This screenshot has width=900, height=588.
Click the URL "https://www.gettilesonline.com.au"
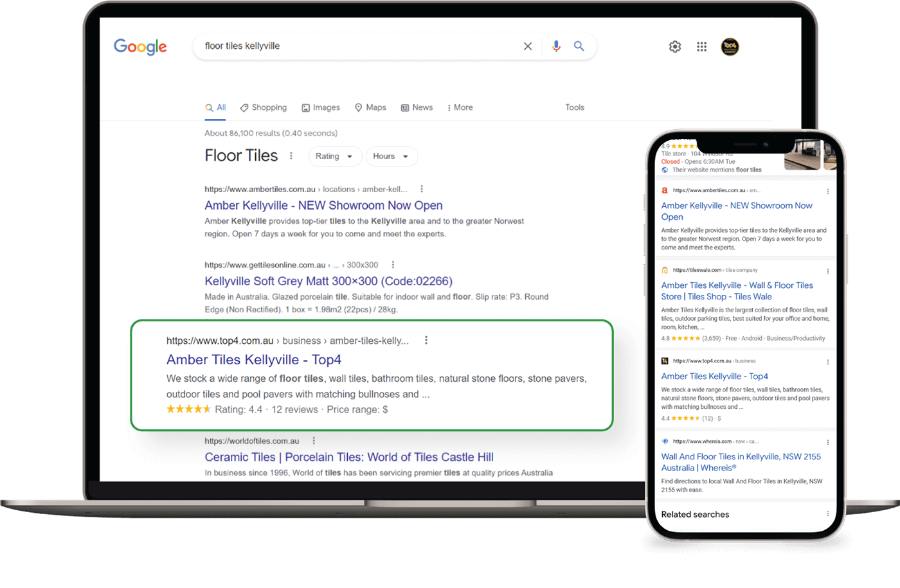265,265
